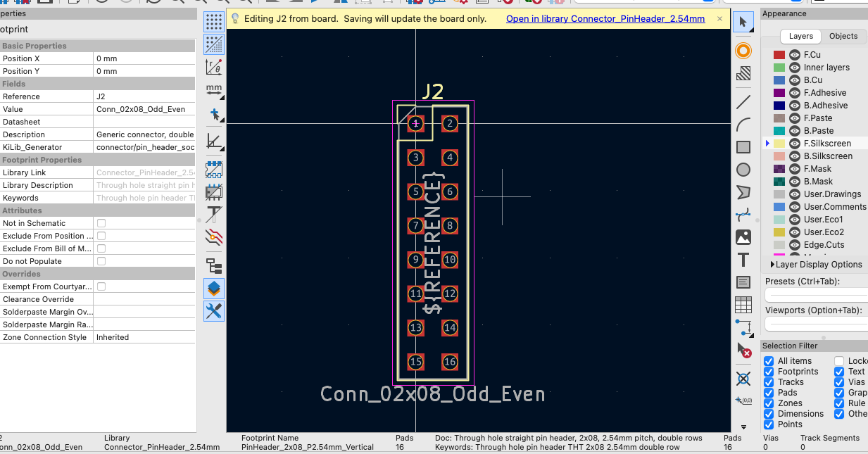Select the set anchor tool
The image size is (868, 454).
[743, 379]
